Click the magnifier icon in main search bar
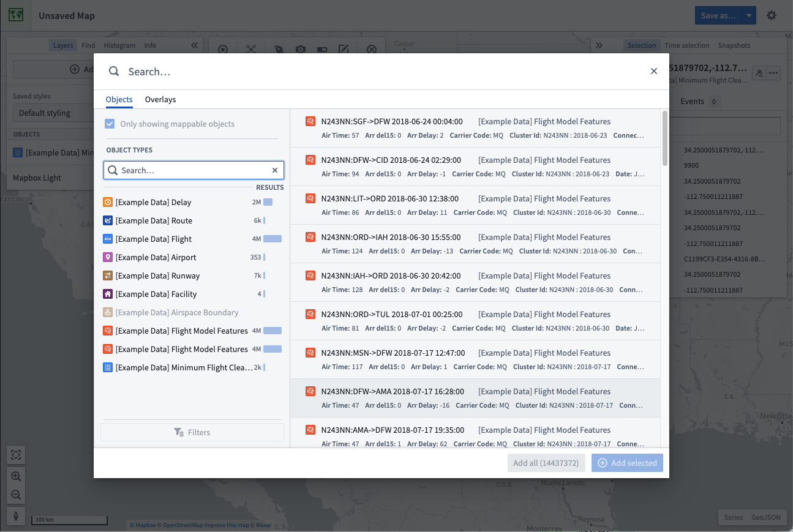793x532 pixels. pyautogui.click(x=114, y=72)
